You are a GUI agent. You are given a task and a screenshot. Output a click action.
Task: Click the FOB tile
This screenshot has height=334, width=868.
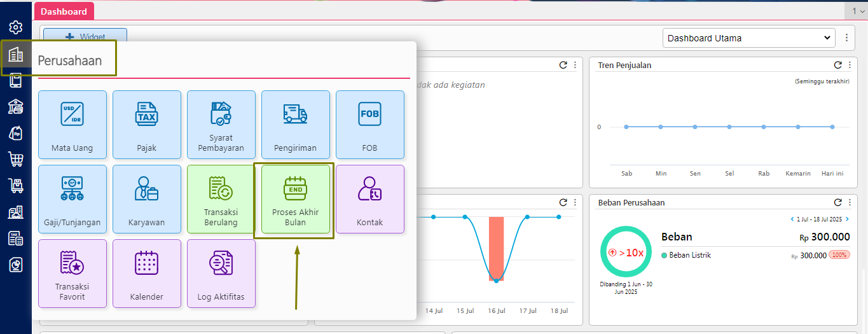pos(369,124)
